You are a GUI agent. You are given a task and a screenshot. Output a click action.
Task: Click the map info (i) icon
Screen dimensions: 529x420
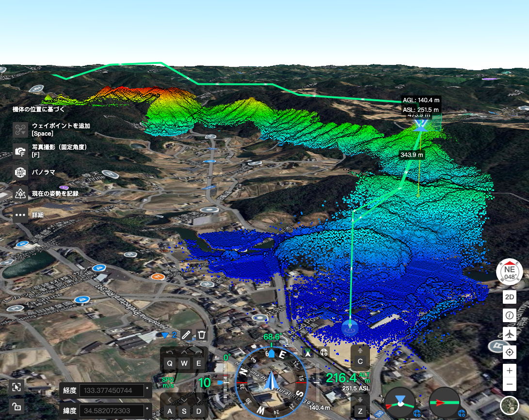(x=510, y=315)
